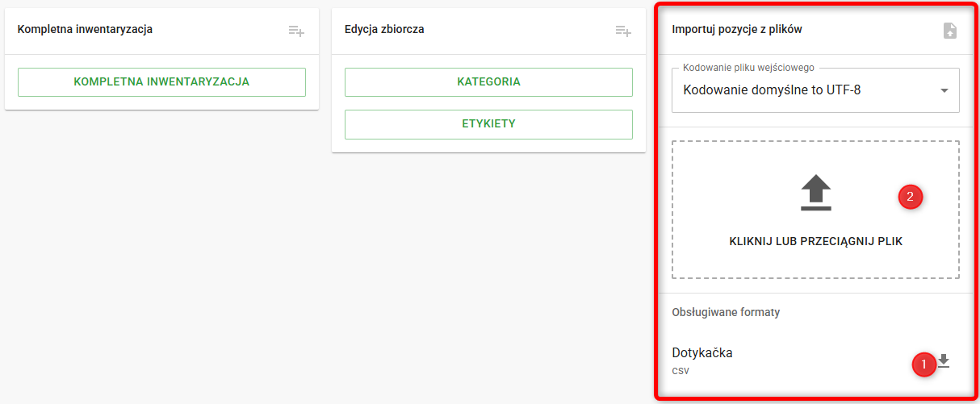Screen dimensions: 980x404
Task: Click the upload arrow icon in drop zone
Action: 815,194
